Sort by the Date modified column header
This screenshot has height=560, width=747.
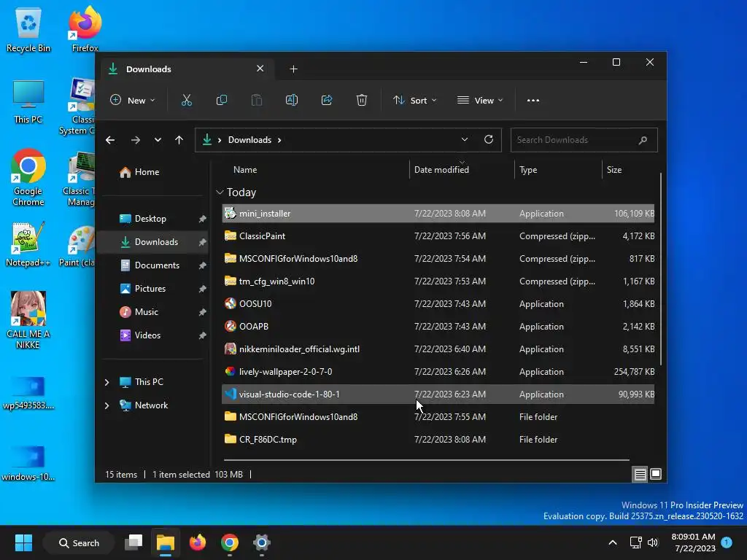point(441,170)
